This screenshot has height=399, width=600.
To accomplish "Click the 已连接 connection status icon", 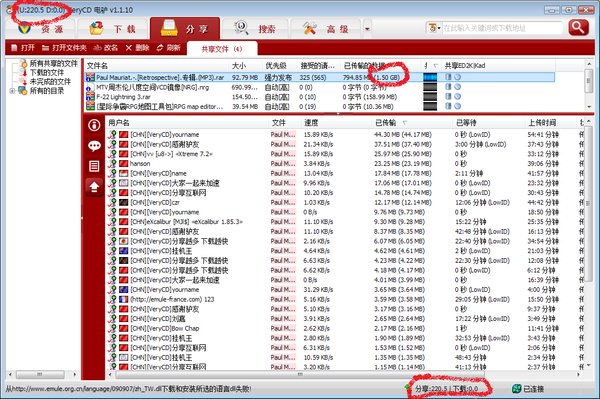I will [x=516, y=389].
